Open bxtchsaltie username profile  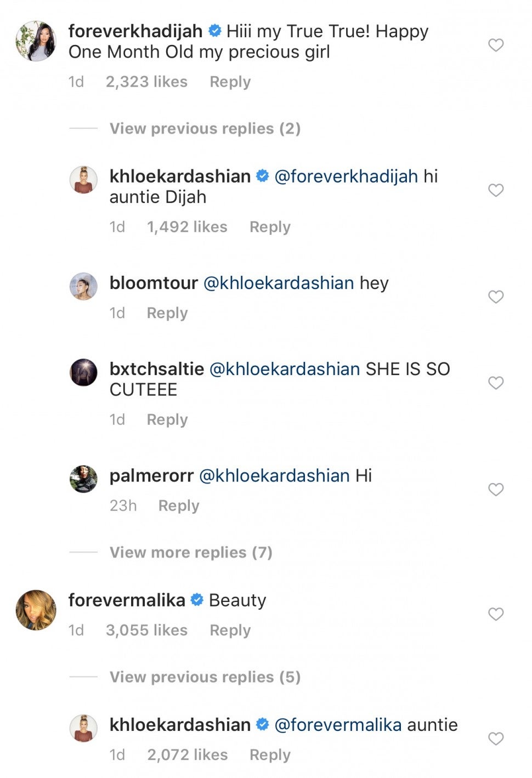pos(157,369)
